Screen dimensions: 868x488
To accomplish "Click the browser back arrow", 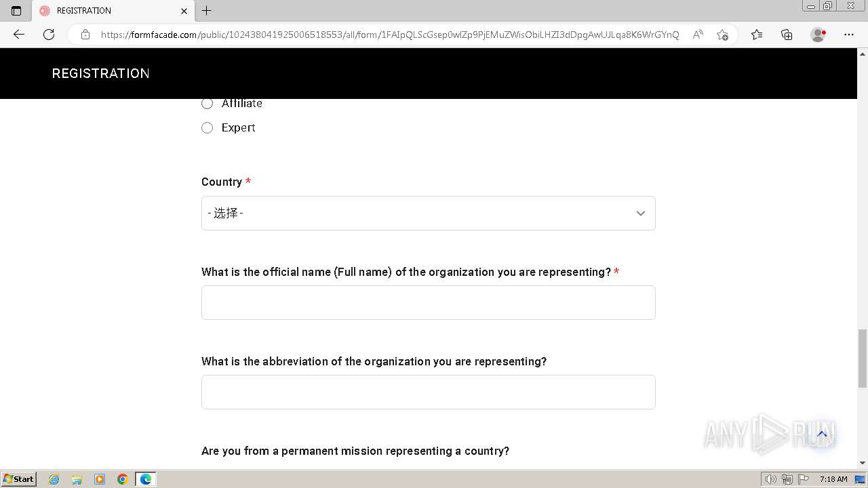I will pyautogui.click(x=19, y=35).
